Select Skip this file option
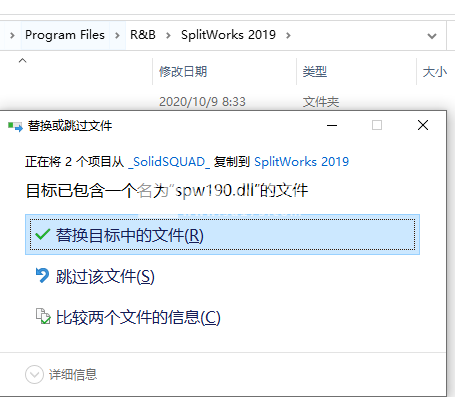The height and width of the screenshot is (397, 455). 105,277
